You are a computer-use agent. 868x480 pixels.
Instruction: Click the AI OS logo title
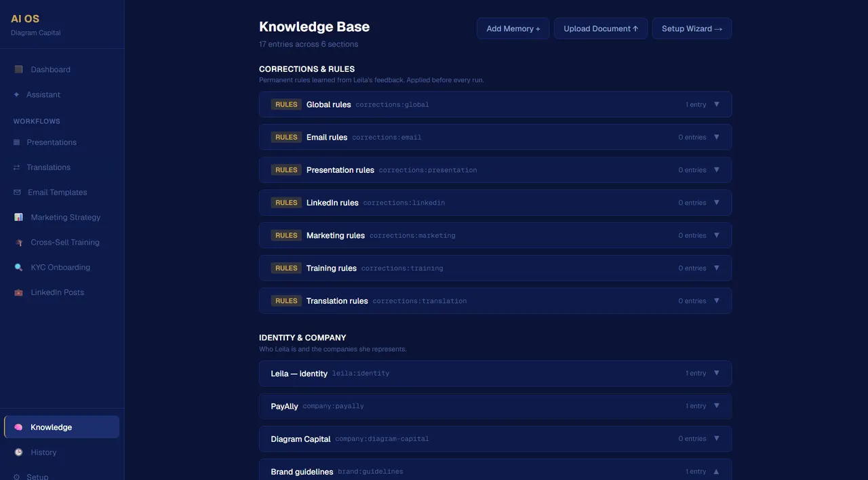pyautogui.click(x=25, y=19)
